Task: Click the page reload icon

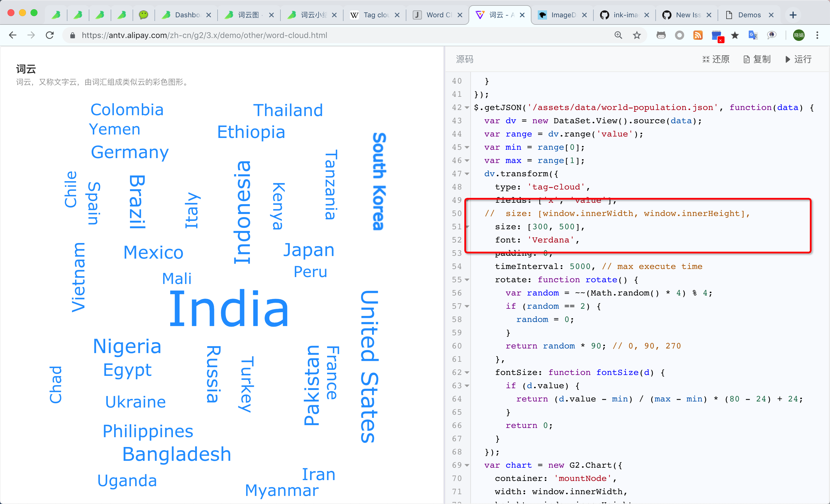Action: (x=50, y=35)
